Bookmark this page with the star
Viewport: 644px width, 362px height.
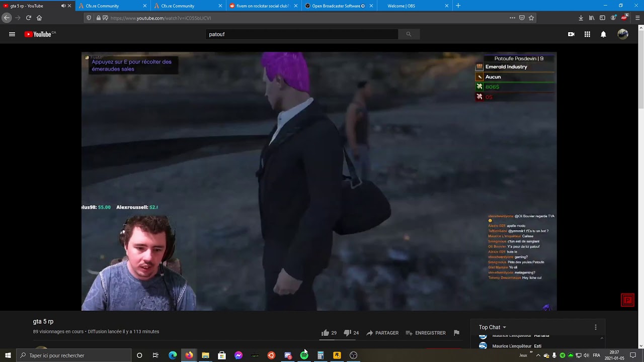coord(531,18)
